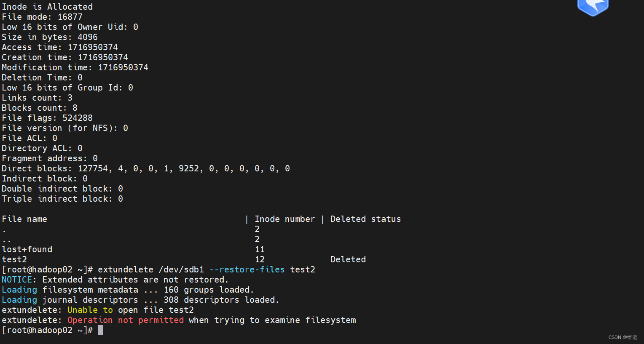Click the 'Modification time' timestamp value
This screenshot has height=344, width=644.
point(123,68)
